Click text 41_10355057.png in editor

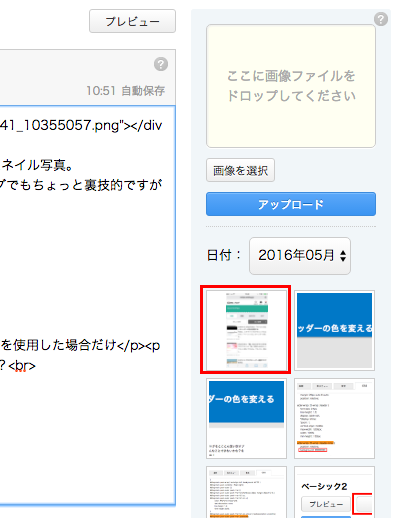click(x=60, y=125)
